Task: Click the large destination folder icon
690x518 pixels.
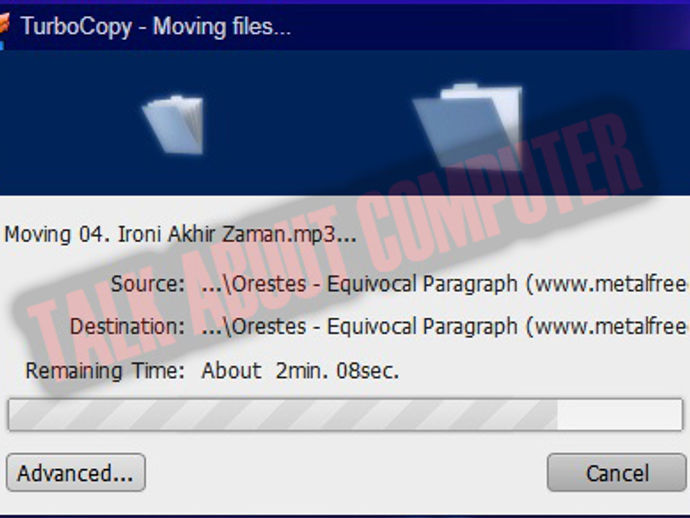Action: coord(469,127)
